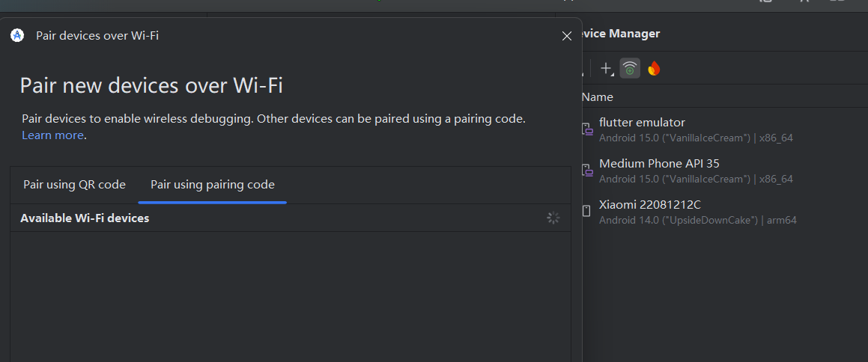Click the emulator icon next to Medium Phone API 35
The width and height of the screenshot is (868, 362).
pyautogui.click(x=588, y=171)
